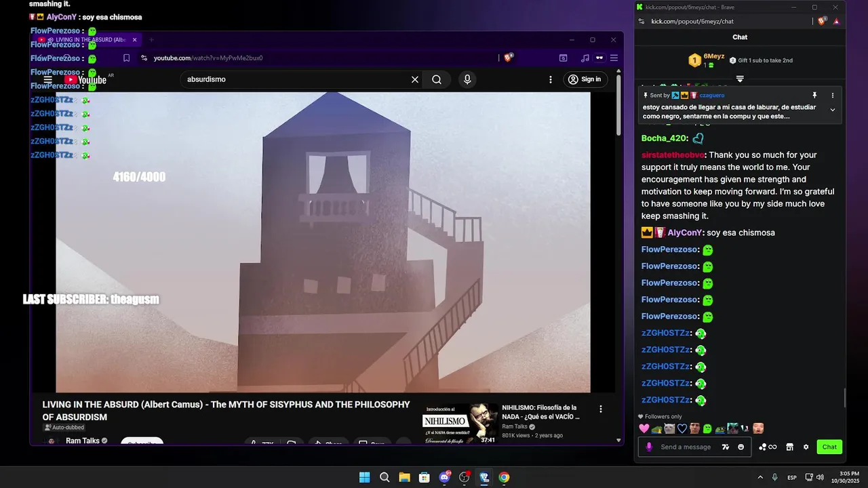This screenshot has height=488, width=868.
Task: Open czaguero username in pinned message
Action: (711, 96)
